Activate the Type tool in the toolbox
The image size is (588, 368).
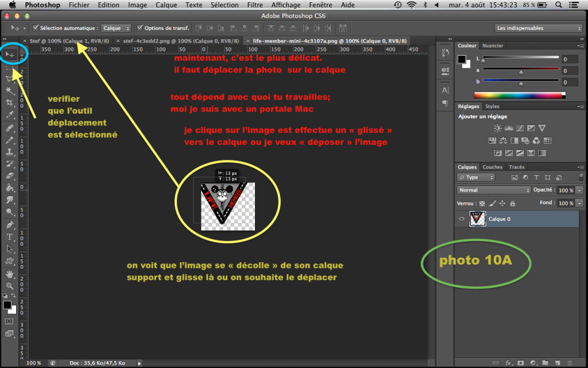tap(10, 236)
